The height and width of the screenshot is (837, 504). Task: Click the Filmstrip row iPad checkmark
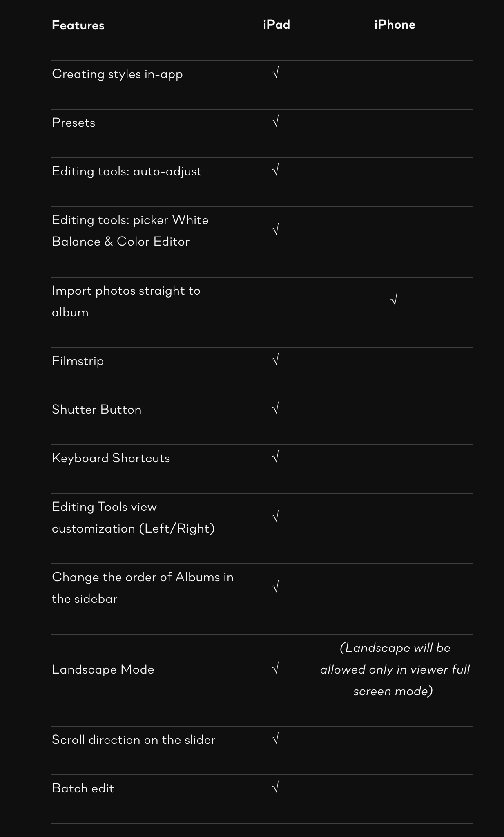pyautogui.click(x=276, y=360)
